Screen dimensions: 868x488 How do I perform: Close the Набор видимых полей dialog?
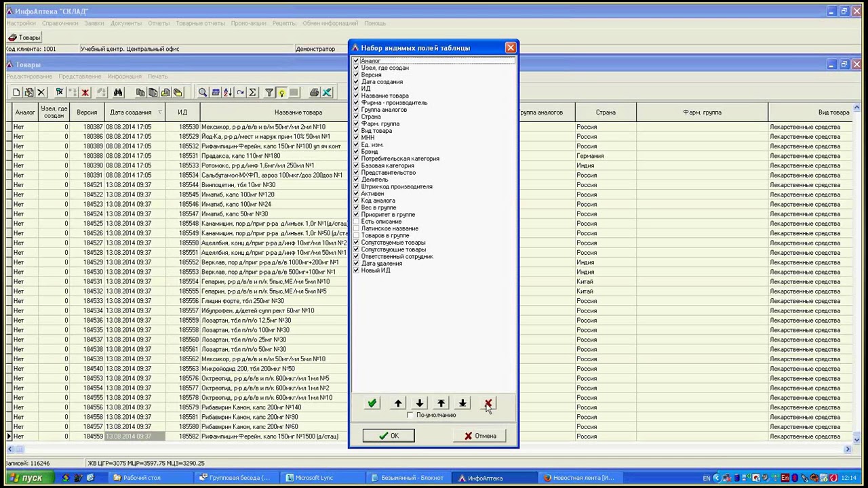point(511,47)
